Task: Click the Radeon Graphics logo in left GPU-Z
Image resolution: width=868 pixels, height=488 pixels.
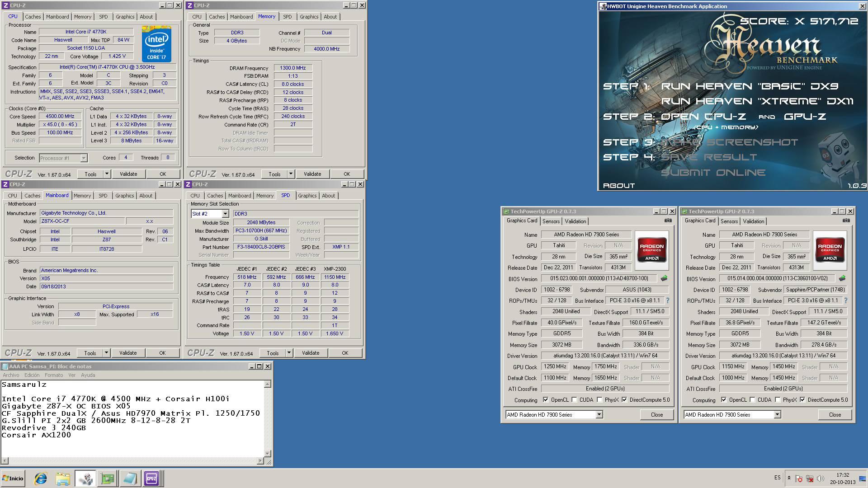Action: (651, 250)
